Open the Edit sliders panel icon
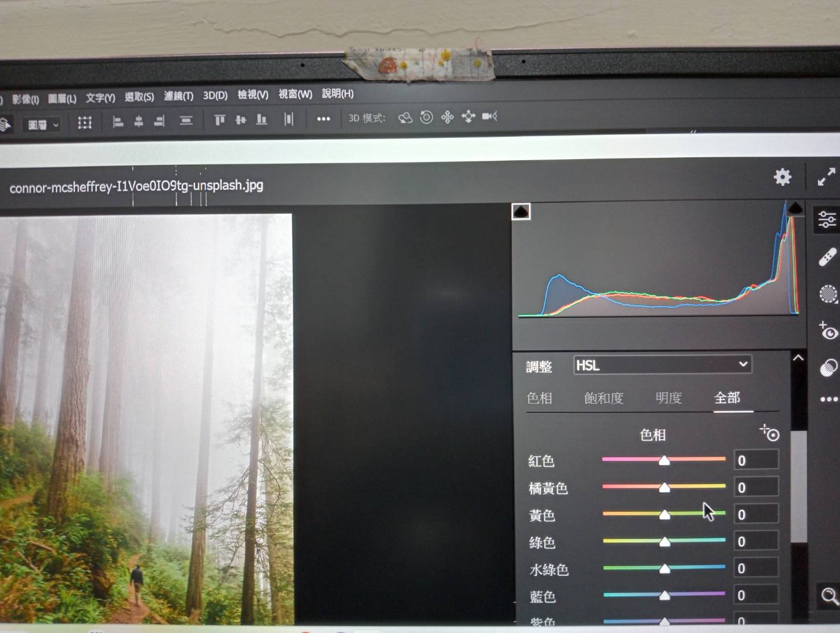 (x=827, y=219)
